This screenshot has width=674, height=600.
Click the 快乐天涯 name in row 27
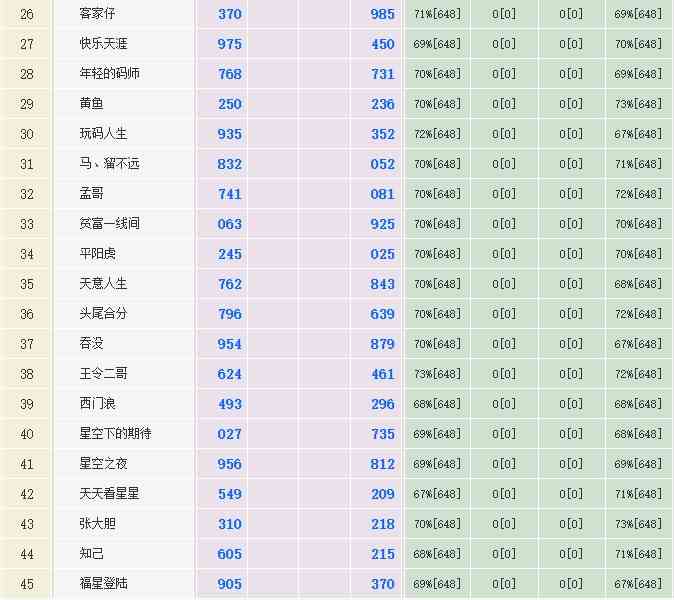point(104,44)
